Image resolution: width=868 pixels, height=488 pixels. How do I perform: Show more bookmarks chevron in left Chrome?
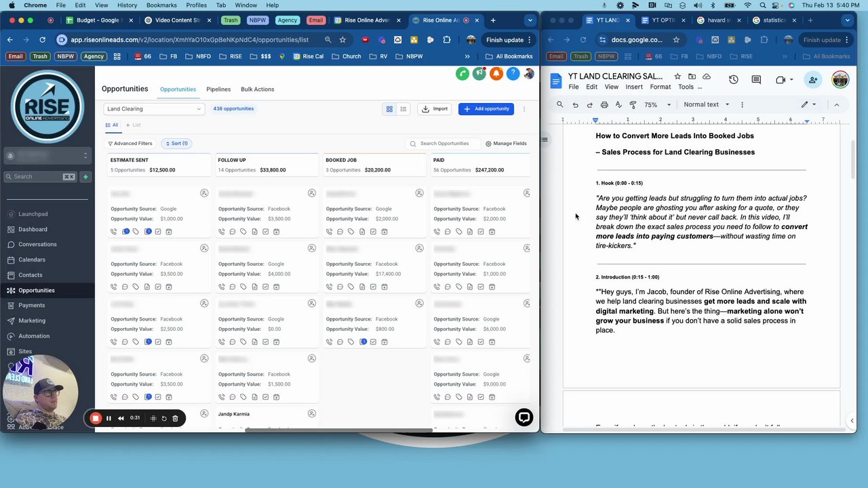467,56
